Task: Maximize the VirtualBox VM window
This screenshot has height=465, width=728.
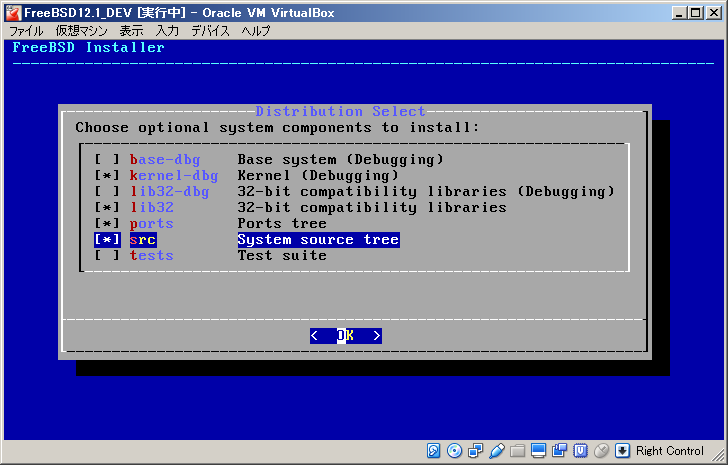Action: [x=696, y=13]
